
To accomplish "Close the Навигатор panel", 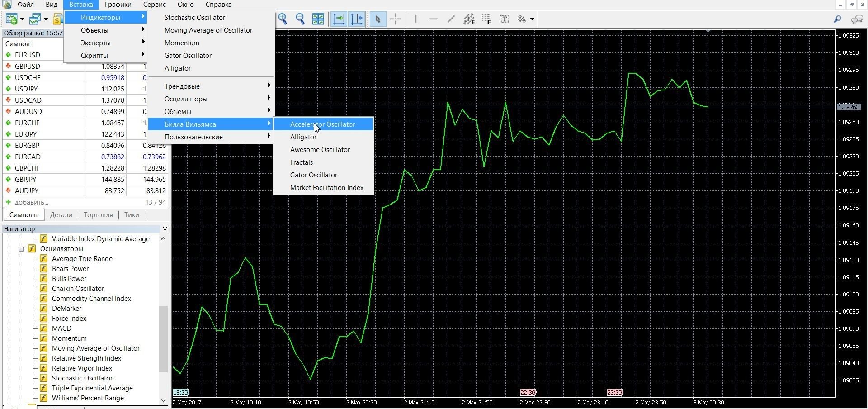I will [x=165, y=229].
